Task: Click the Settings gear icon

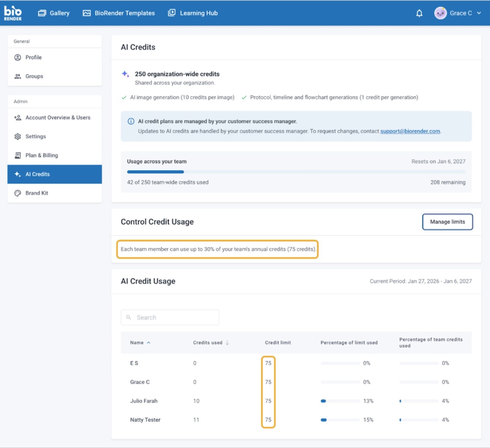Action: [x=18, y=136]
